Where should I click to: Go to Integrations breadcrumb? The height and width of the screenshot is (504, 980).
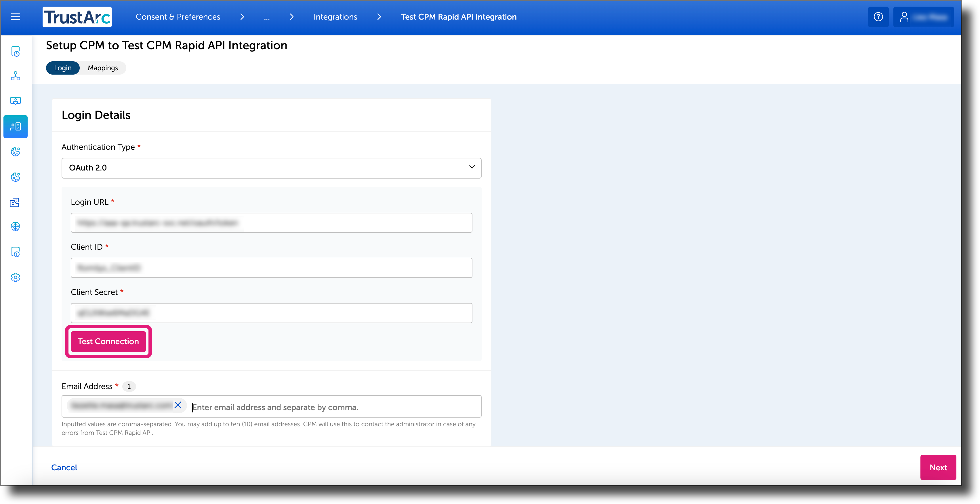(335, 17)
